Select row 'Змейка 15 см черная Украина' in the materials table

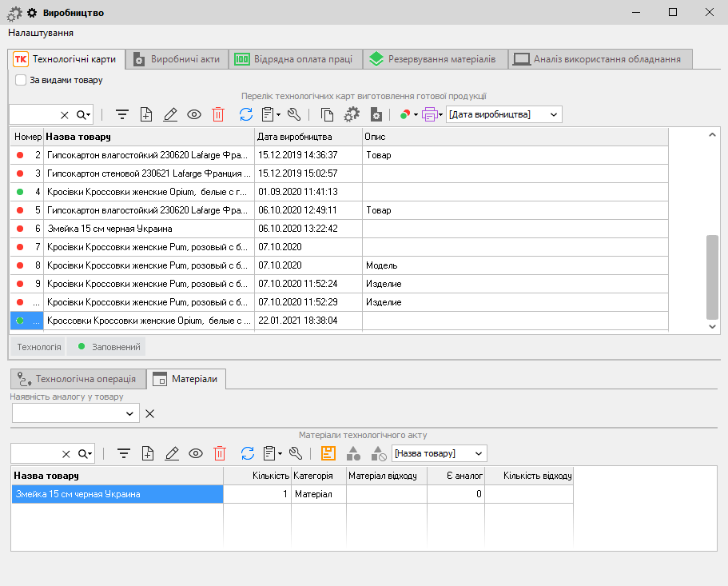[x=117, y=494]
